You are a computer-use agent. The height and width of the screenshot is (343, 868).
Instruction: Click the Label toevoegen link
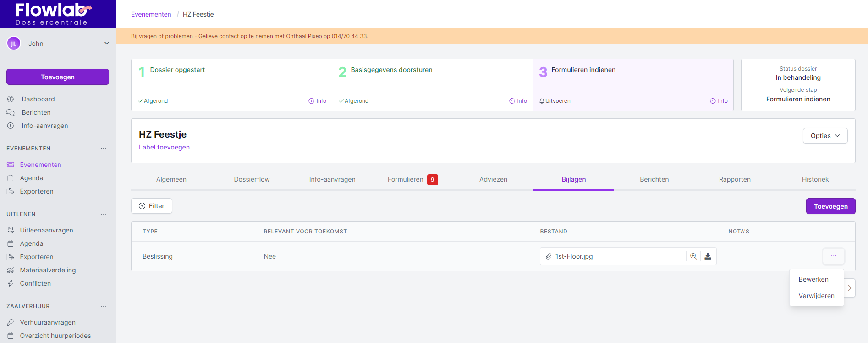point(164,147)
